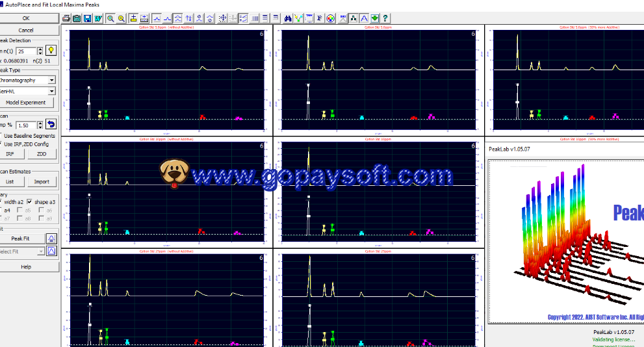
Task: Click the W Word export toolbar icon
Action: (x=98, y=18)
